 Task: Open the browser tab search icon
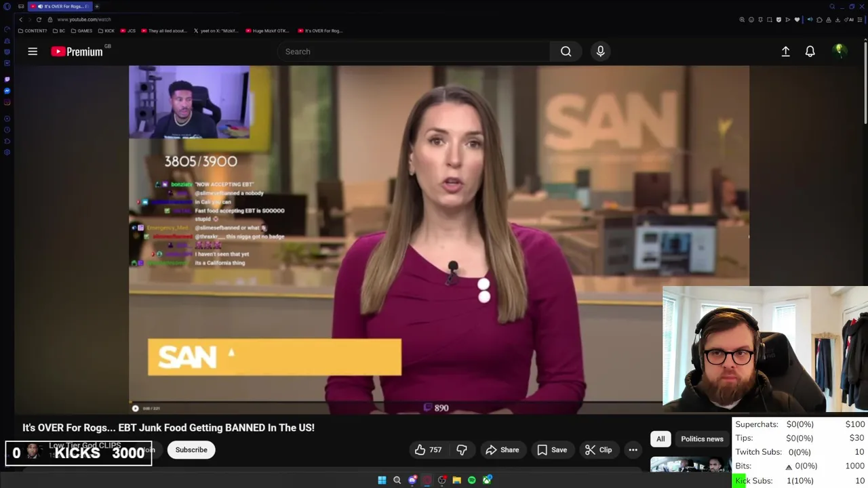832,6
